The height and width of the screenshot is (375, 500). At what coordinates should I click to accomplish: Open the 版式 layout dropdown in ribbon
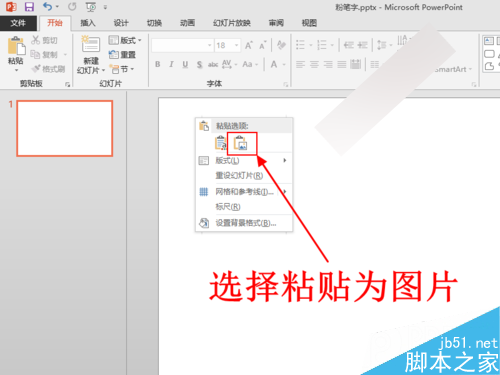(125, 40)
